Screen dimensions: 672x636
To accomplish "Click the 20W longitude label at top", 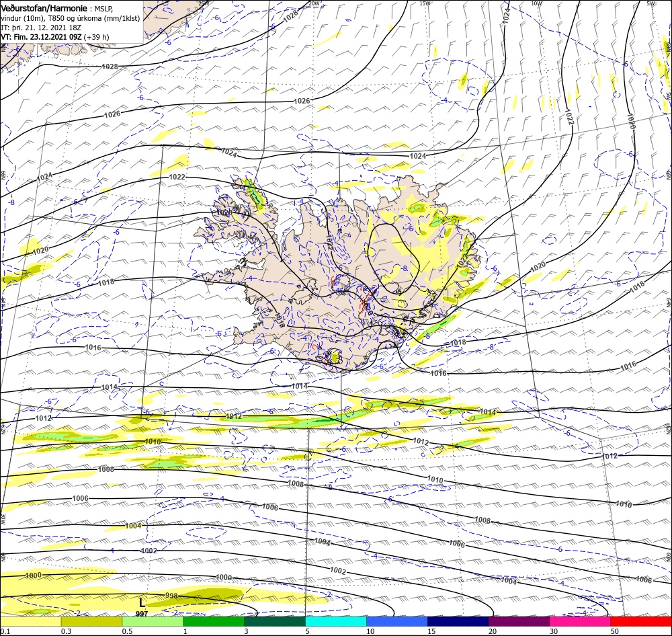I will pyautogui.click(x=314, y=3).
